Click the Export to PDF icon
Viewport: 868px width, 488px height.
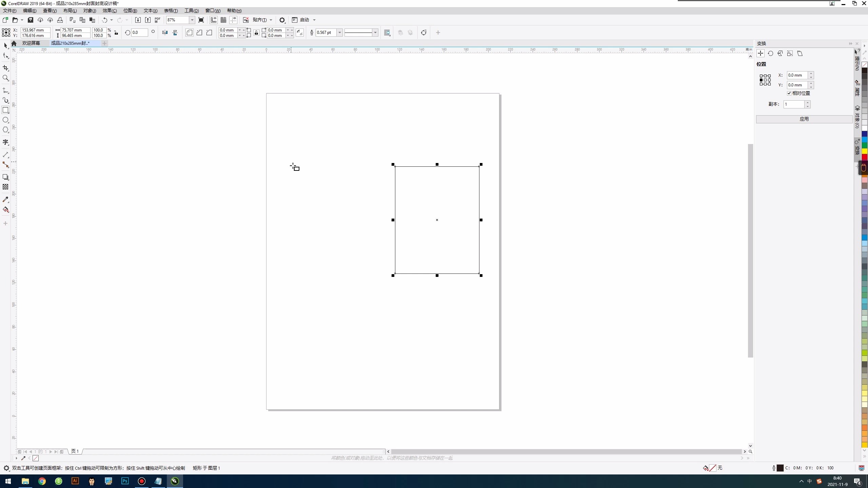(157, 20)
